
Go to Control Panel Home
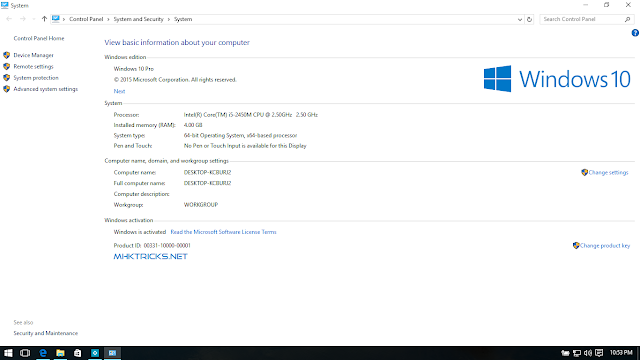tap(39, 38)
